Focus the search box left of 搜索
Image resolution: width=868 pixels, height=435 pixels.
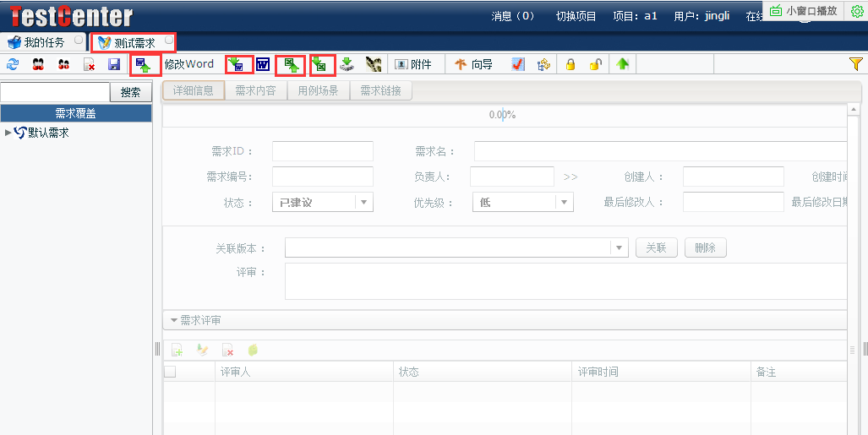55,92
